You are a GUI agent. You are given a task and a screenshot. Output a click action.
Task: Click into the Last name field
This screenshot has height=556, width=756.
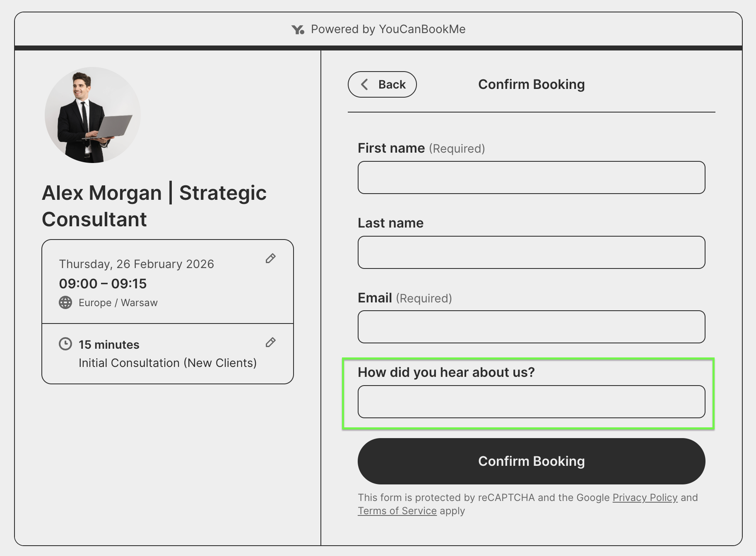(x=531, y=252)
